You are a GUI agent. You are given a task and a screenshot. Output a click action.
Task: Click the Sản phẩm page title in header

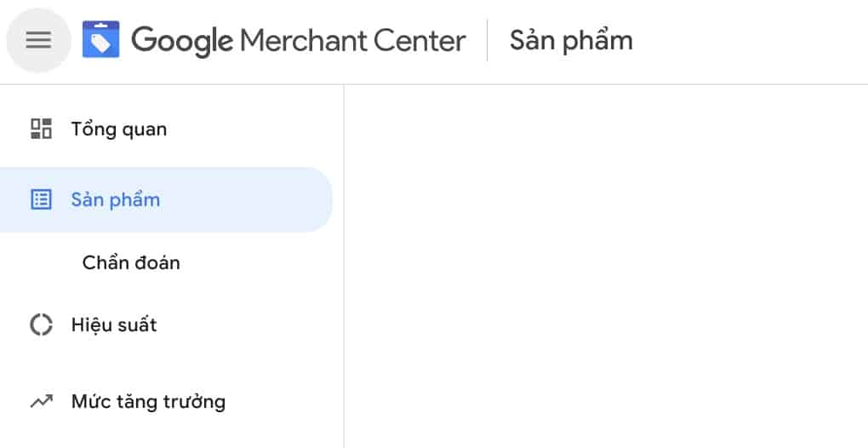coord(571,40)
